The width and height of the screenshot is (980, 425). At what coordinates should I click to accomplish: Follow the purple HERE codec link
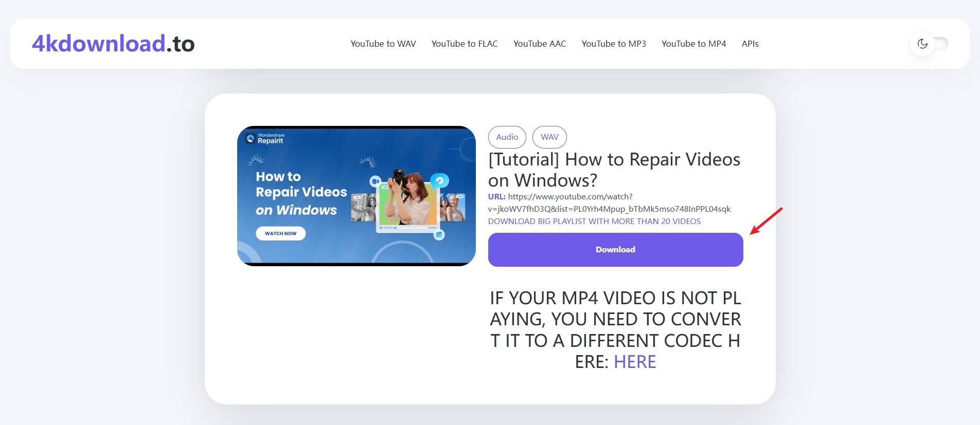click(635, 362)
